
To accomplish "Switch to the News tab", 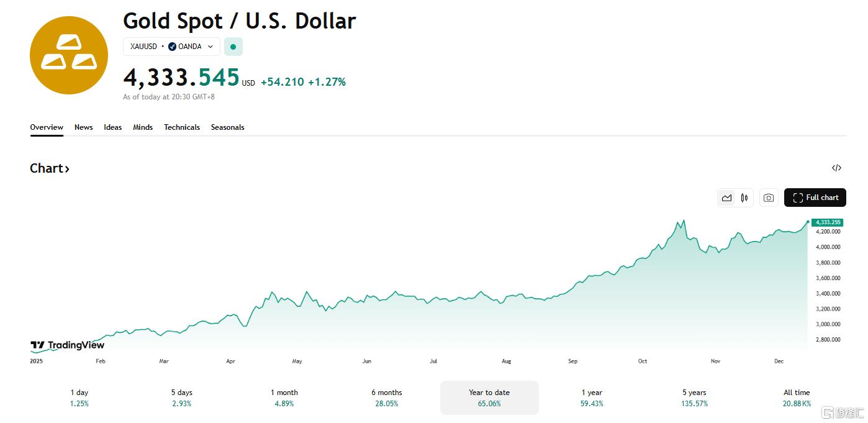I will (x=83, y=127).
